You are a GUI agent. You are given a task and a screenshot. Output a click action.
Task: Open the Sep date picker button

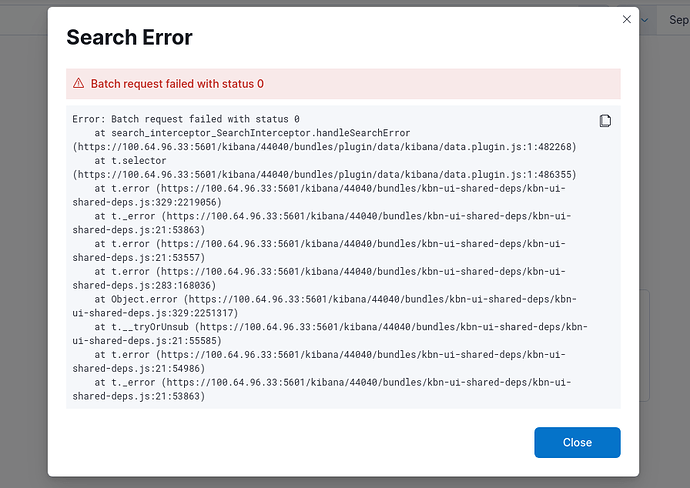[x=673, y=20]
